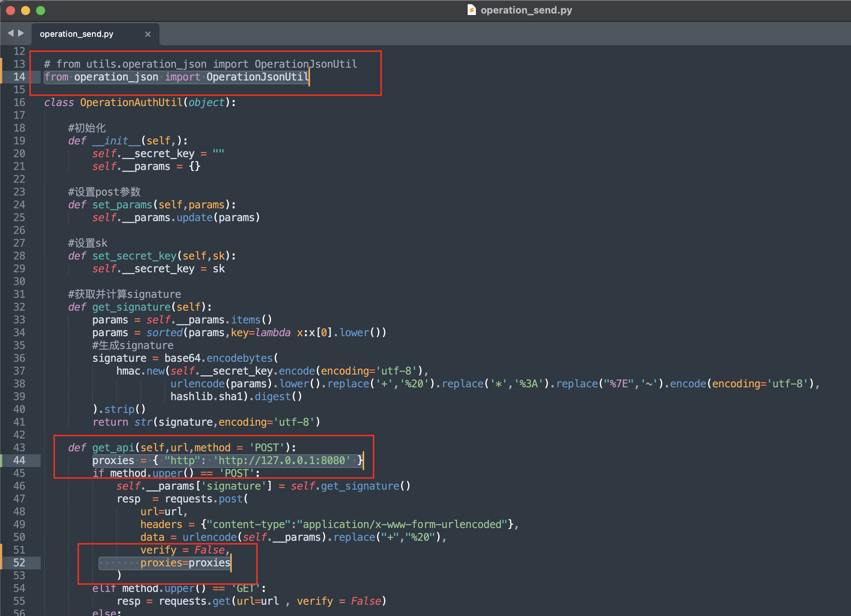
Task: Click the self.__secret_key = "" line
Action: point(158,153)
